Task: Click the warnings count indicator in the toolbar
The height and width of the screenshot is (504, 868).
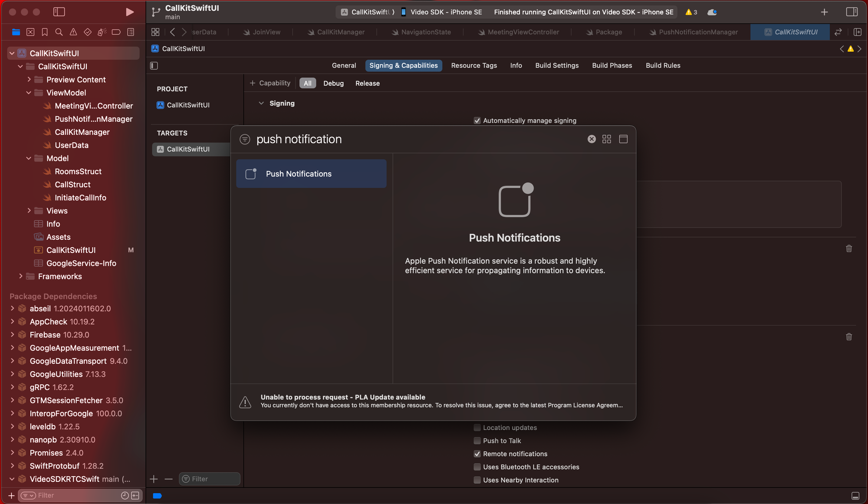Action: click(x=691, y=12)
